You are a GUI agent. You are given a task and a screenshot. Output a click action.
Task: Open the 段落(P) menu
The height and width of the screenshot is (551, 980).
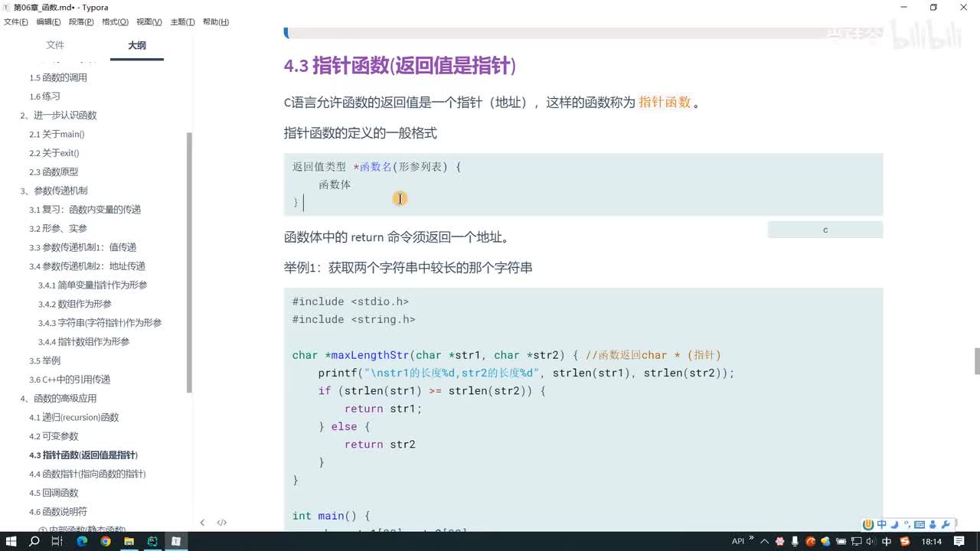tap(81, 22)
